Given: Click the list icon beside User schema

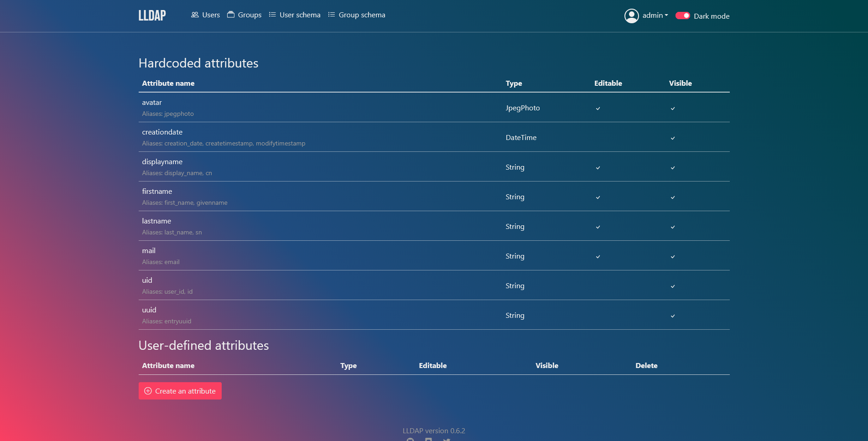Looking at the screenshot, I should pos(272,15).
